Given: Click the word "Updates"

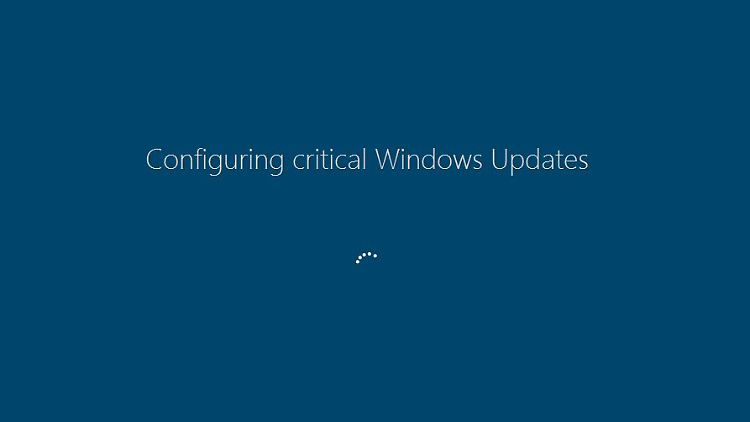Looking at the screenshot, I should pyautogui.click(x=540, y=160).
